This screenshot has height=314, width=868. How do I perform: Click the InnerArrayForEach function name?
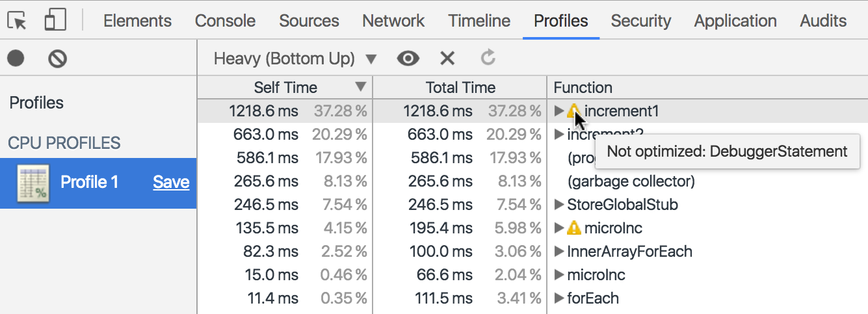pyautogui.click(x=629, y=252)
